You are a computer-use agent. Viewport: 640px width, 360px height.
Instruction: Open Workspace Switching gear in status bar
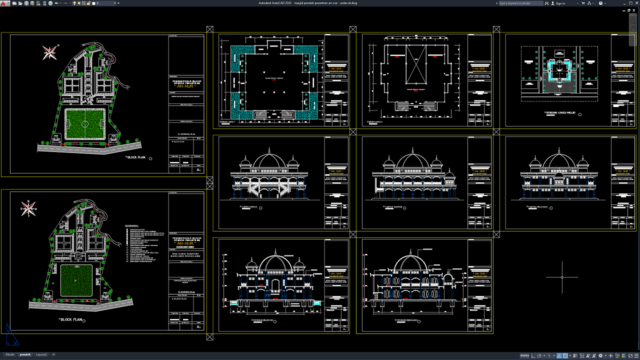click(x=600, y=355)
